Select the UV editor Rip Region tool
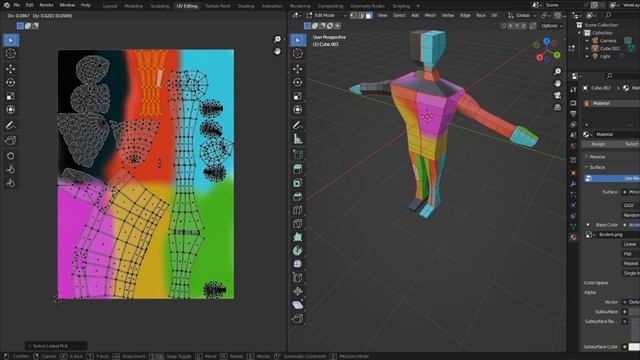The height and width of the screenshot is (360, 640). point(11,140)
